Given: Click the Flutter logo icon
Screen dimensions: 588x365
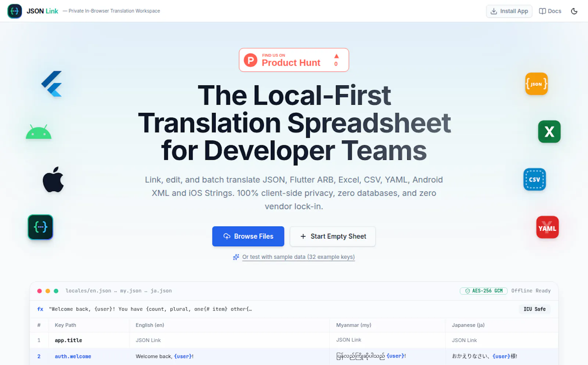Looking at the screenshot, I should (x=52, y=84).
